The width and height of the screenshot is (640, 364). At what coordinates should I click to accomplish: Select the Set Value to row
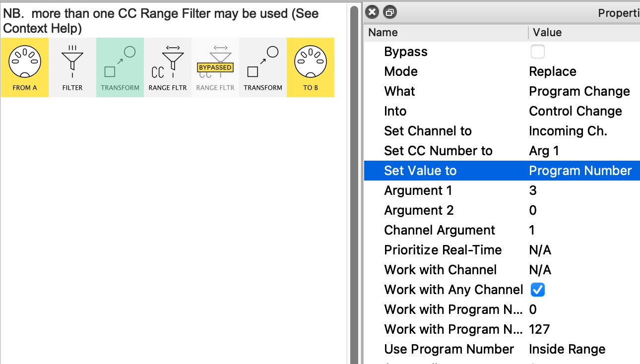tap(420, 171)
